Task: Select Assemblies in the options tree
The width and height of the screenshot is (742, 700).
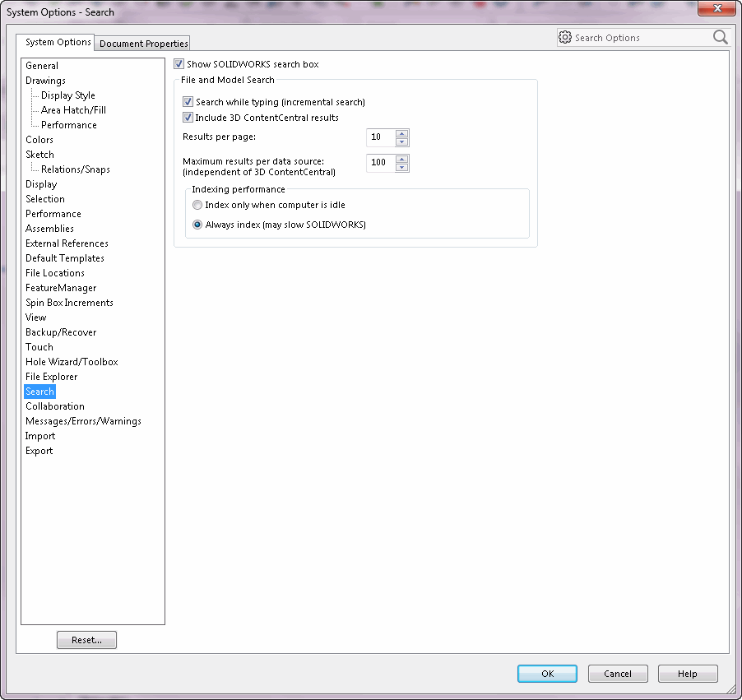Action: pyautogui.click(x=49, y=229)
